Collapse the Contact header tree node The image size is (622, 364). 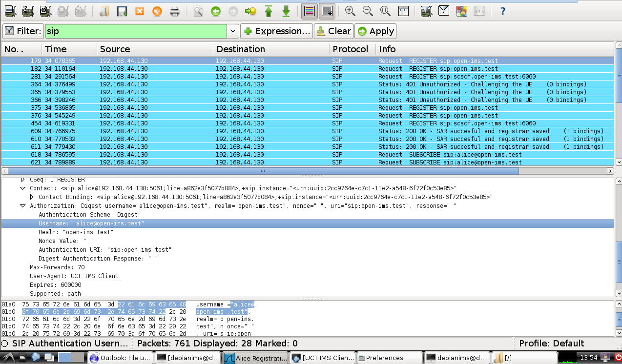(22, 188)
